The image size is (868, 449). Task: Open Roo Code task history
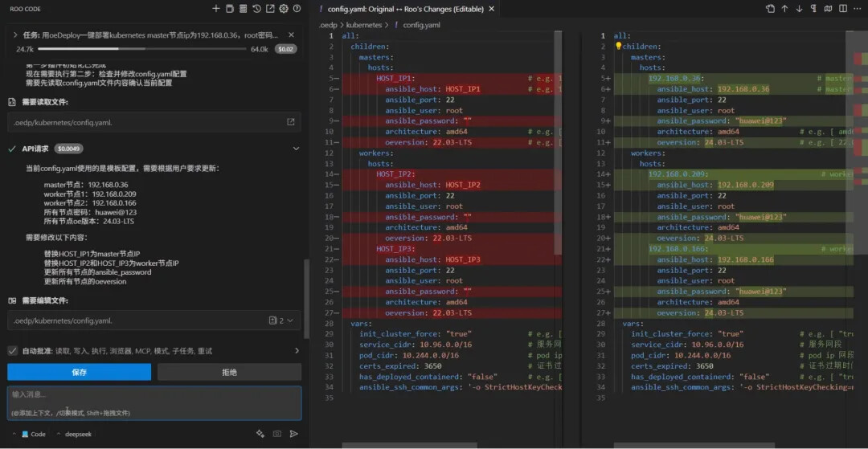point(256,9)
